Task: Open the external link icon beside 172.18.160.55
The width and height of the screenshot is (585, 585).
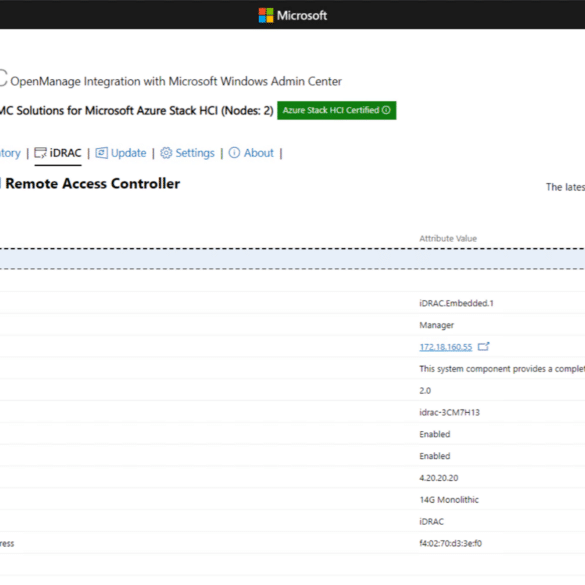Action: [484, 347]
